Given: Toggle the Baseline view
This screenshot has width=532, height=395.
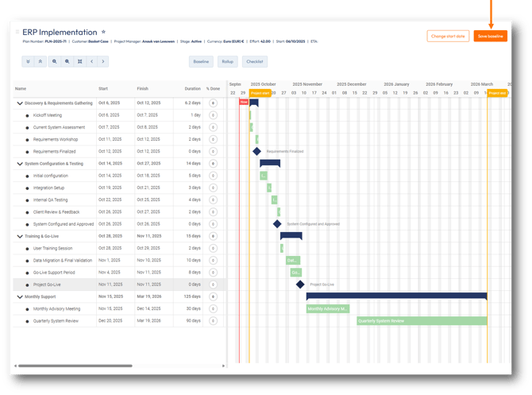Looking at the screenshot, I should [202, 61].
